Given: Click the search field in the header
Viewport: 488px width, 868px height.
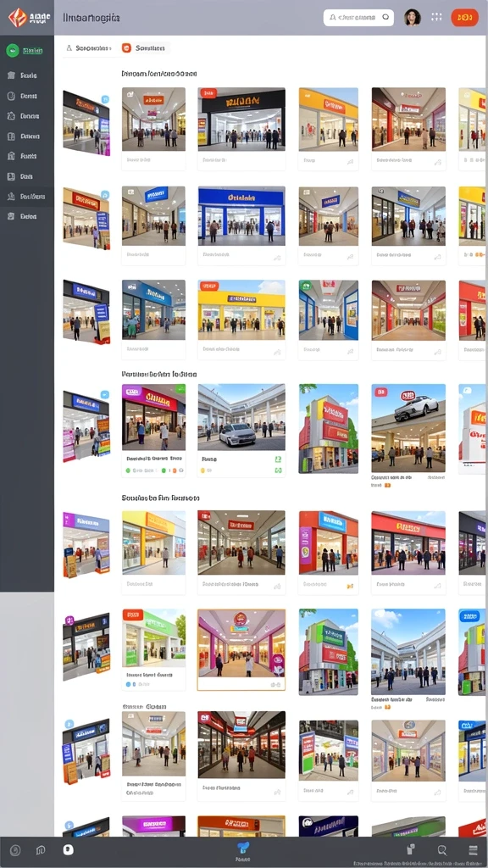Looking at the screenshot, I should (x=358, y=17).
